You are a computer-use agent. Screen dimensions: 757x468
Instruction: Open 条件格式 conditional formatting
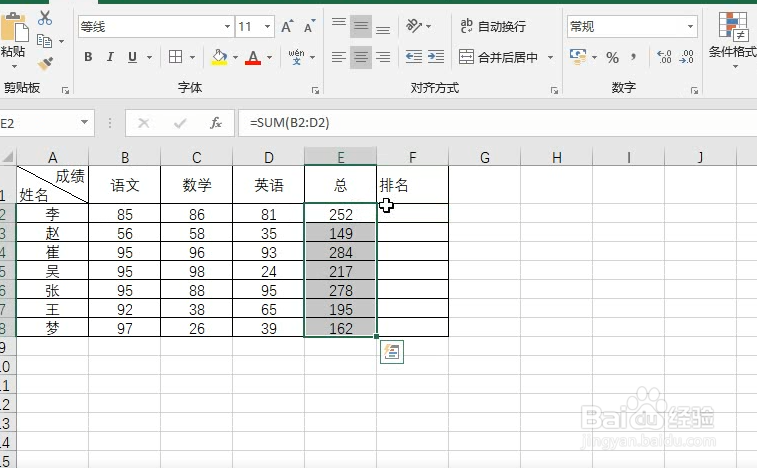pos(733,41)
